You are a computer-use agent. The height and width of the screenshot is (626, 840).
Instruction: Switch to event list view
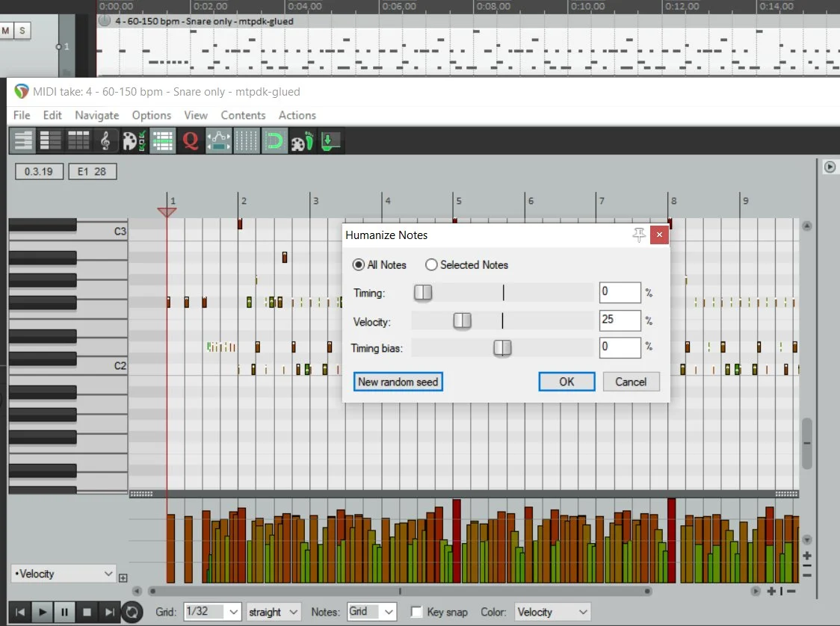(x=78, y=141)
